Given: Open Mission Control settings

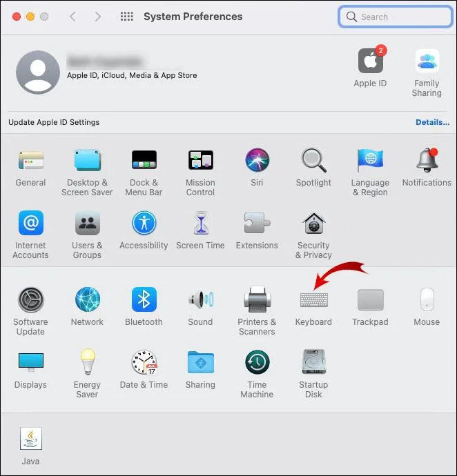Looking at the screenshot, I should tap(201, 160).
